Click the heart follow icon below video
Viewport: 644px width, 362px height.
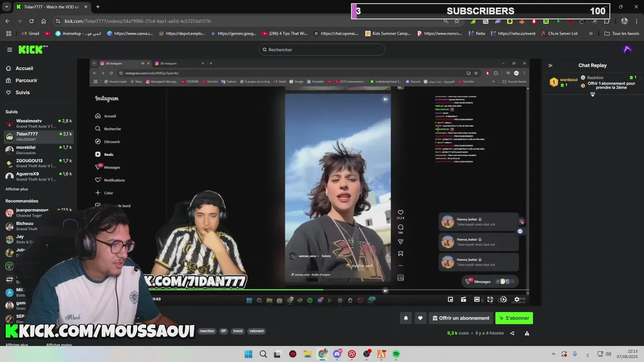(x=420, y=318)
